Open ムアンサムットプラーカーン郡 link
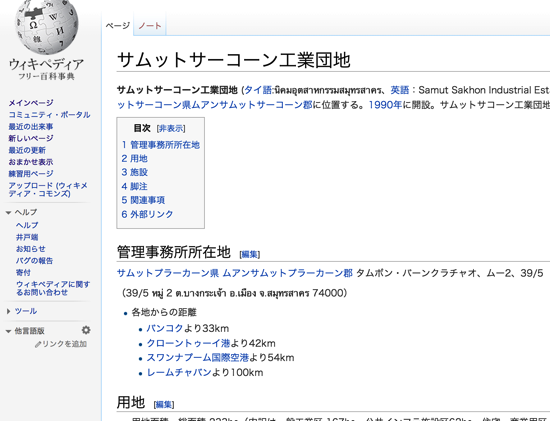This screenshot has width=550, height=421. tap(288, 273)
